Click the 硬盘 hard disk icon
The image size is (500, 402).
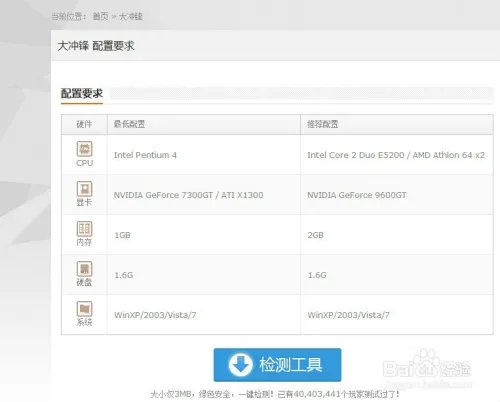(84, 269)
